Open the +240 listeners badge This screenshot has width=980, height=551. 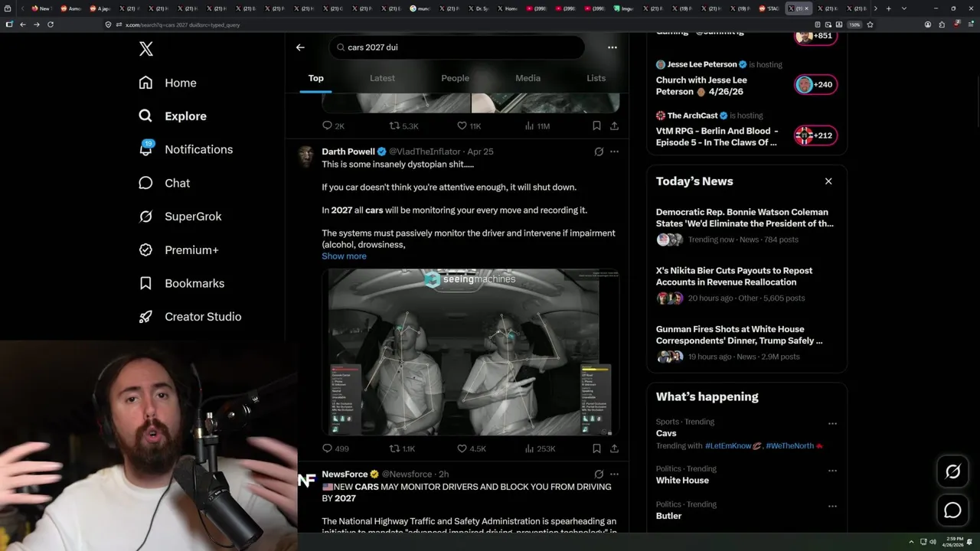[x=815, y=85]
